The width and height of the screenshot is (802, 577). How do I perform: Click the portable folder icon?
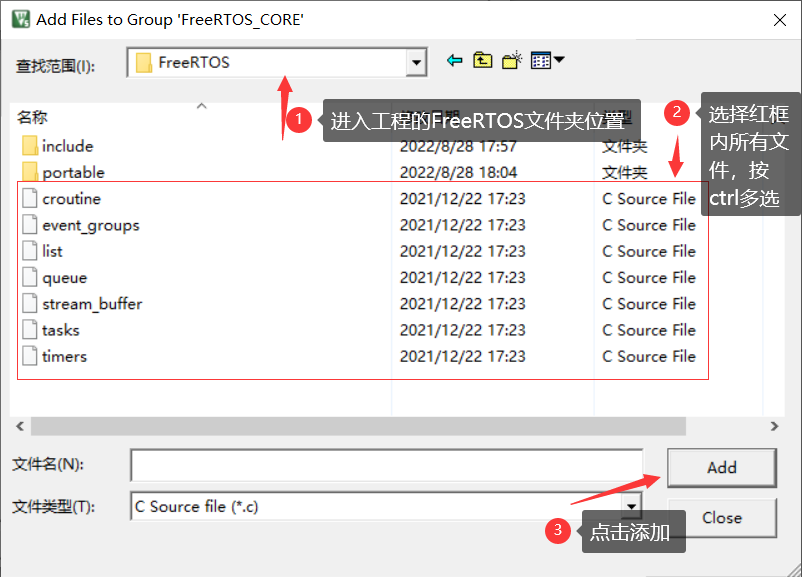(x=30, y=172)
